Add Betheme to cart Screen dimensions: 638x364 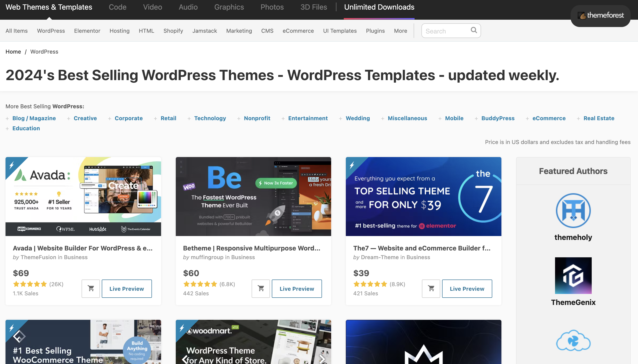point(261,288)
